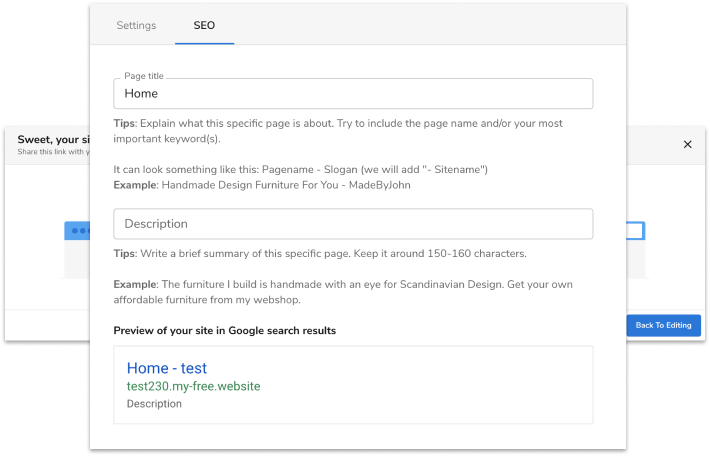Viewport: 710px width, 456px height.
Task: Click the 'Share this link with' subtitle
Action: [x=52, y=152]
